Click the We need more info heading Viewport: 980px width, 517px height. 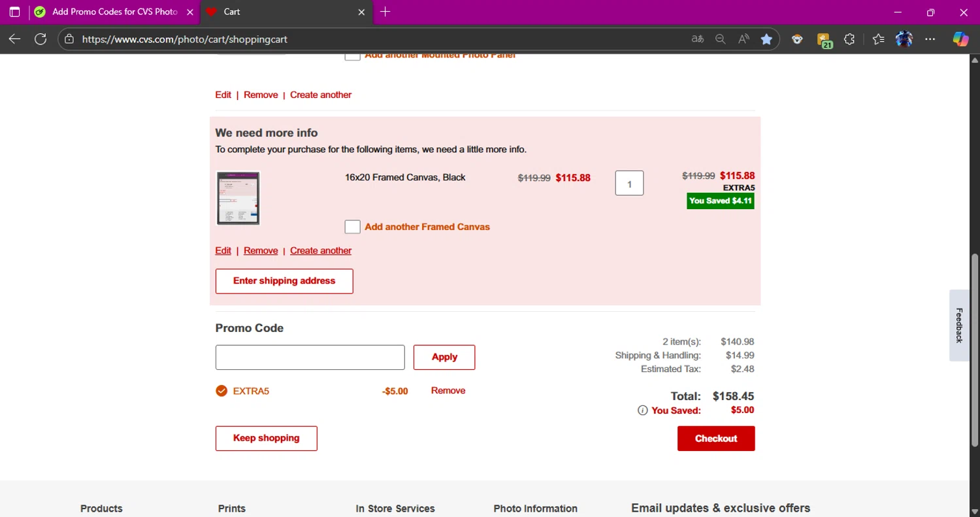(267, 133)
